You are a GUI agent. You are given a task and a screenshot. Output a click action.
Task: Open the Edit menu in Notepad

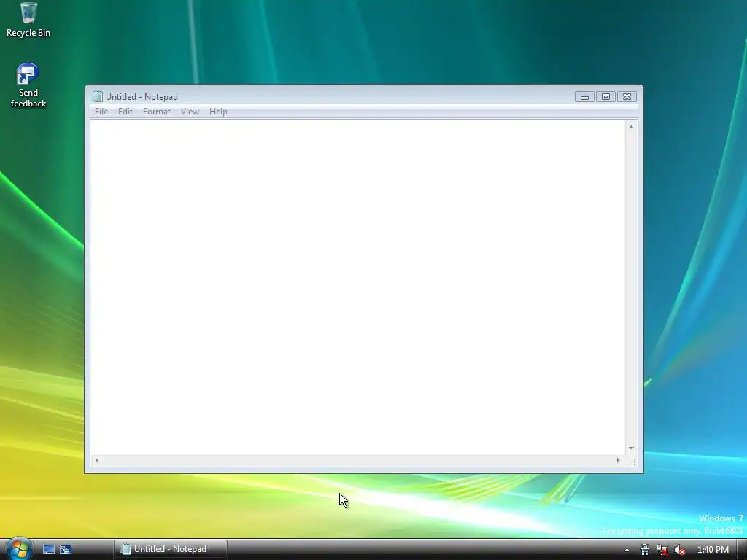coord(125,112)
